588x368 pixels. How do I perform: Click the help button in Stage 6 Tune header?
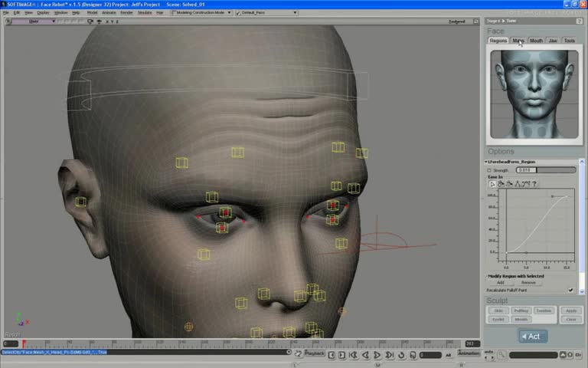tap(578, 21)
